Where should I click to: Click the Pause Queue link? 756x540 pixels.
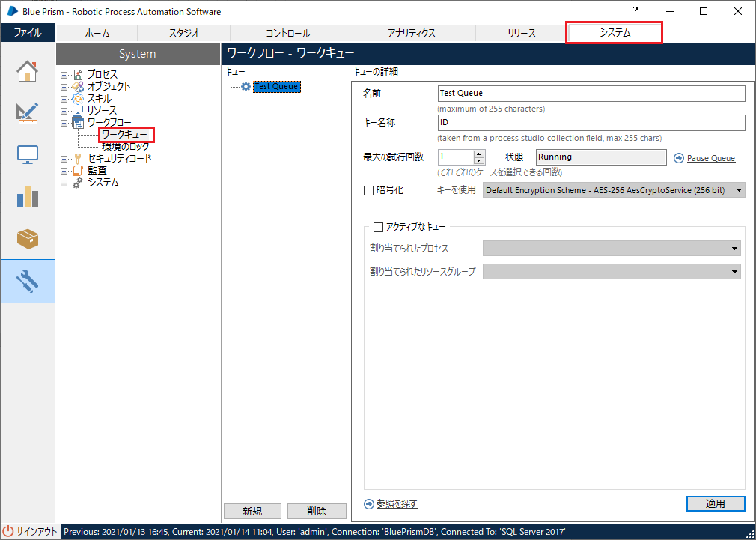(711, 158)
